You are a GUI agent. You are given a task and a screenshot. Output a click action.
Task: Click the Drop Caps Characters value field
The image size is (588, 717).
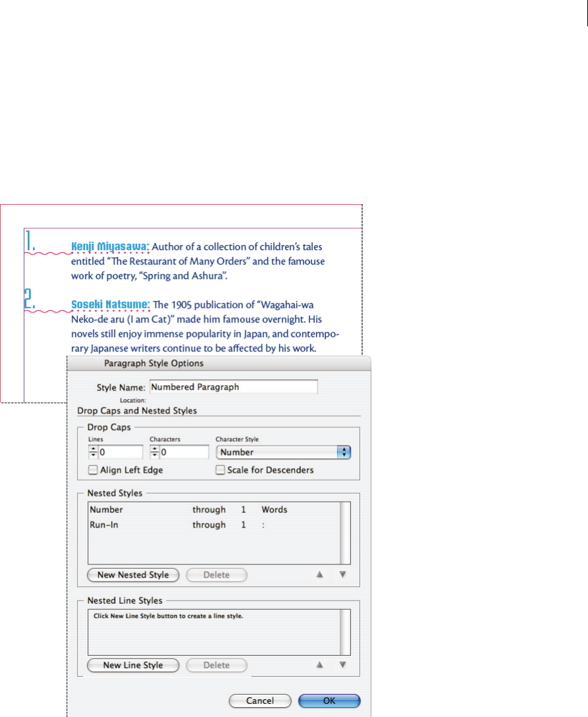coord(184,452)
